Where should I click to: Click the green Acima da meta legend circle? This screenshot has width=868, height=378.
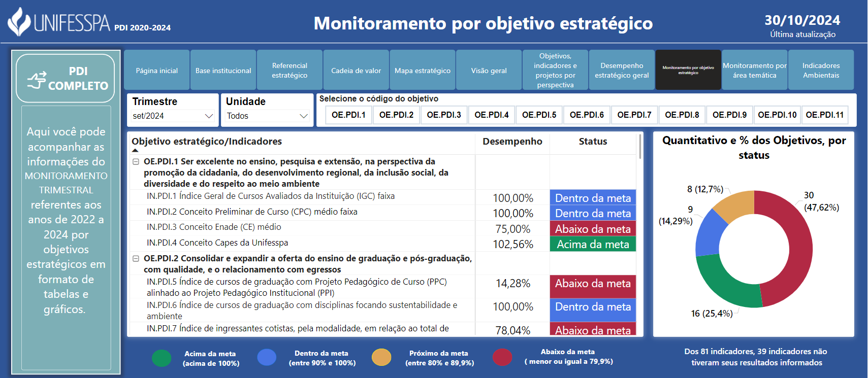point(162,358)
